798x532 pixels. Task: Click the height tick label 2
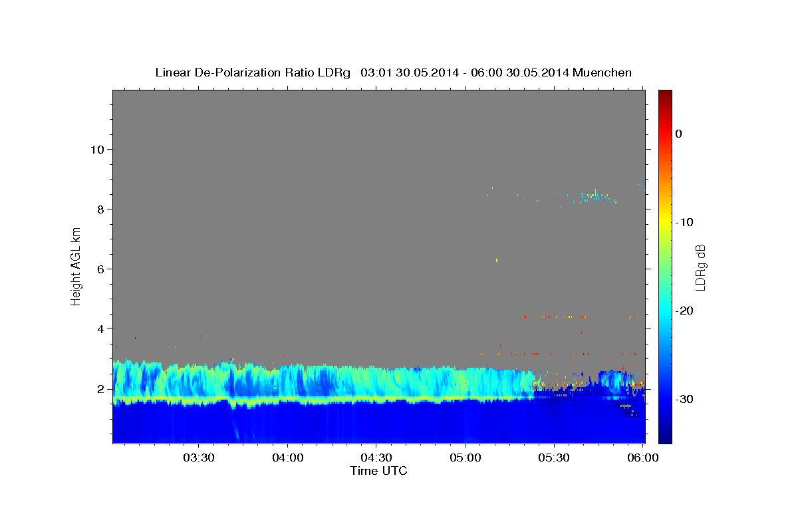click(x=101, y=389)
